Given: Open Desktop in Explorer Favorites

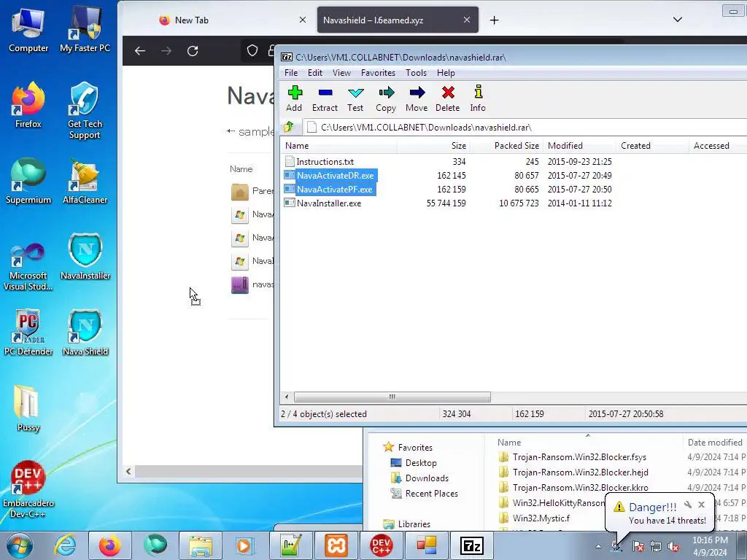Looking at the screenshot, I should [x=421, y=463].
